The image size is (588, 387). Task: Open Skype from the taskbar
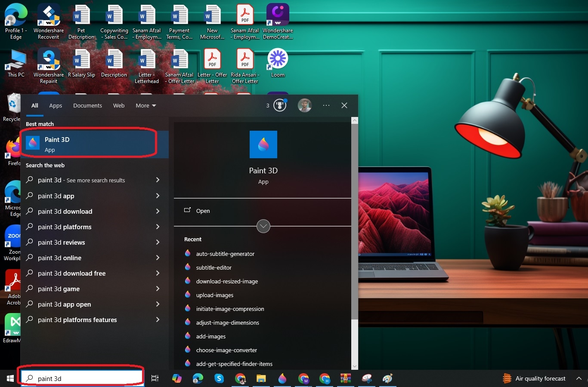pos(219,378)
